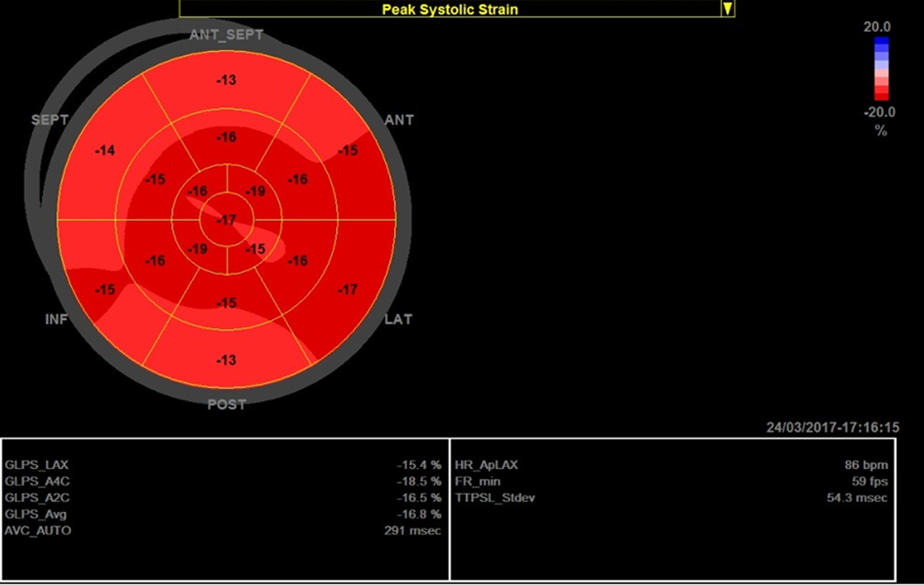924x585 pixels.
Task: Click the apical cap segment showing -17
Action: point(226,220)
